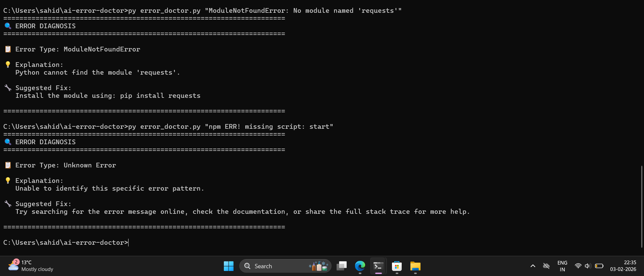Click the crossed-out cloud tray icon
The width and height of the screenshot is (644, 276).
546,266
